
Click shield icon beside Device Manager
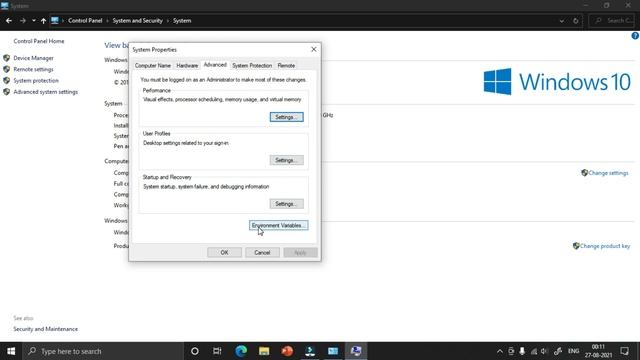7,58
